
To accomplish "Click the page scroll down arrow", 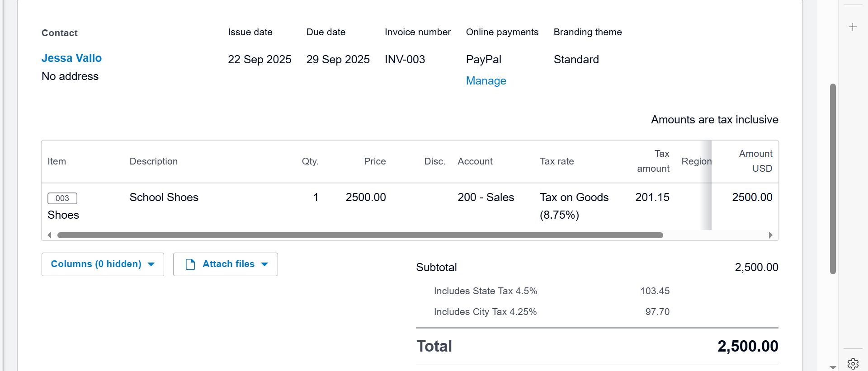I will tap(833, 367).
